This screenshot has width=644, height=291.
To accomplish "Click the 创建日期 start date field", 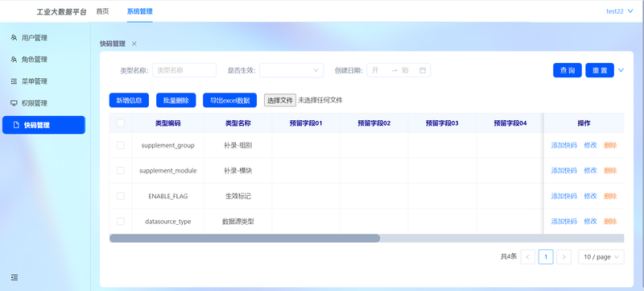I will point(378,70).
